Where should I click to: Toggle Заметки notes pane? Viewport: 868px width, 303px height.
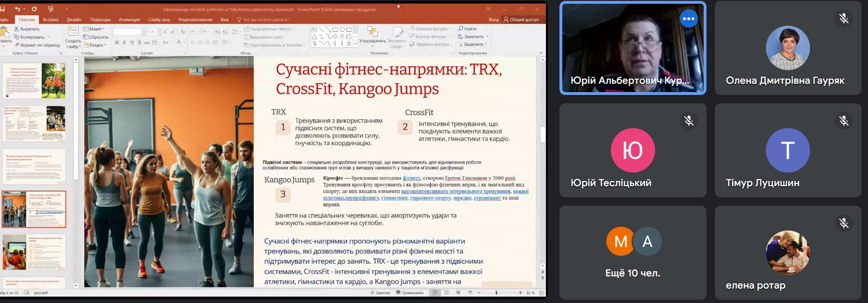[380, 293]
